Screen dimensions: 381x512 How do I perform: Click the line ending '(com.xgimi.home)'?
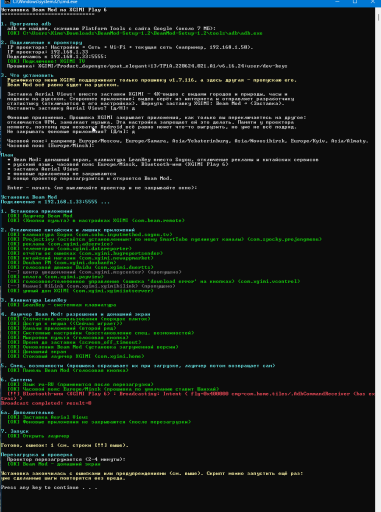[x=76, y=356]
